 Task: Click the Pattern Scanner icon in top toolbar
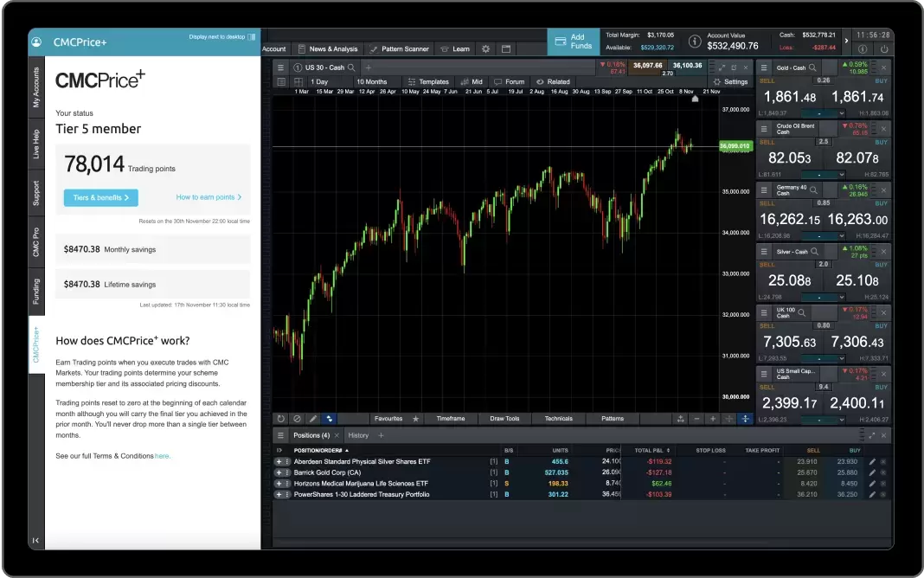point(375,49)
